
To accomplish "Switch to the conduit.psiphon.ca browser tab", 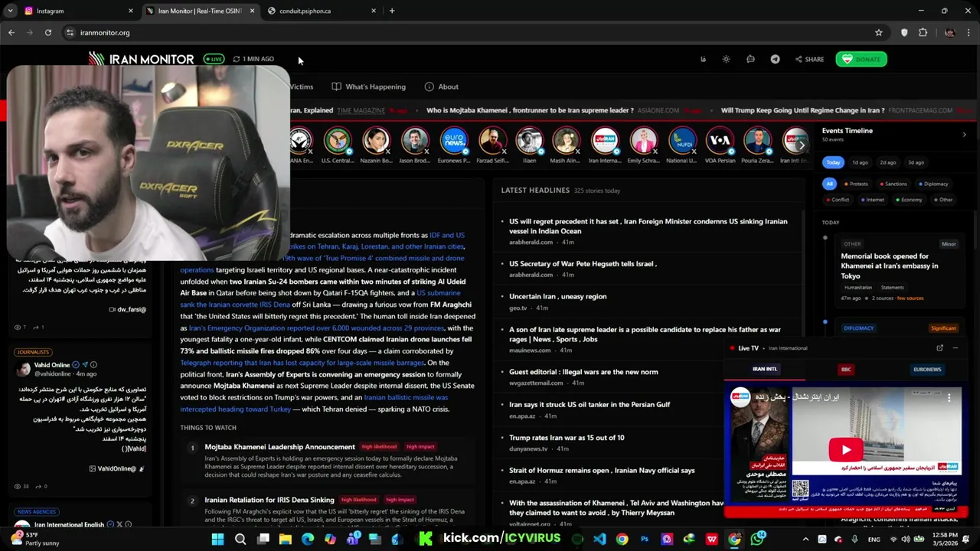I will pos(322,11).
